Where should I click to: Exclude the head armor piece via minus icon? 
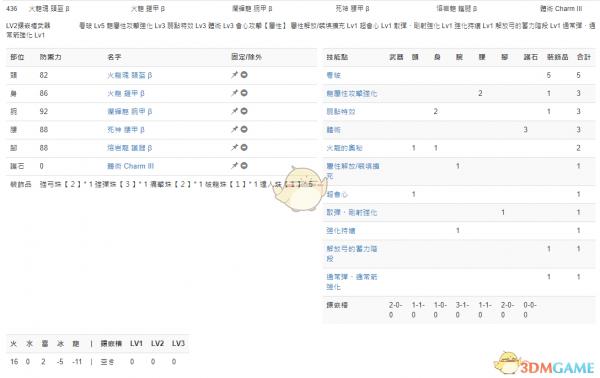point(244,75)
